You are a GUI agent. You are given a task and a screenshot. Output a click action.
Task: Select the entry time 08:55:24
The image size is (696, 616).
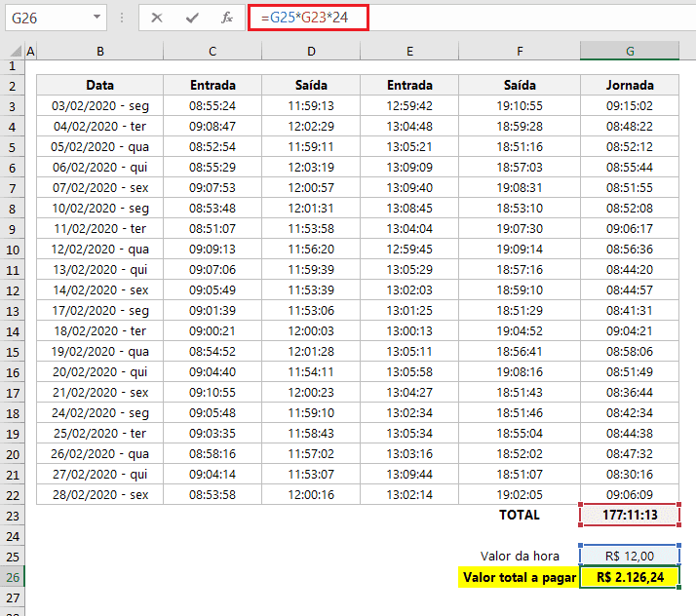pyautogui.click(x=213, y=105)
